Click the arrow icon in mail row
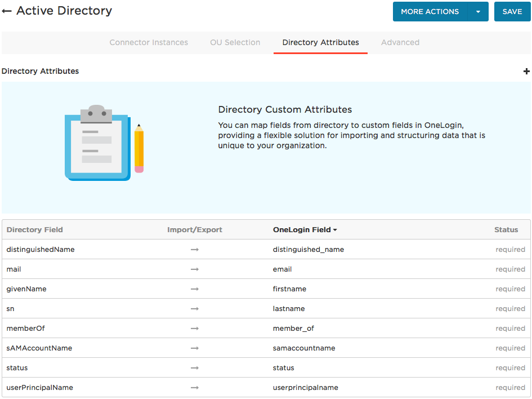 194,269
